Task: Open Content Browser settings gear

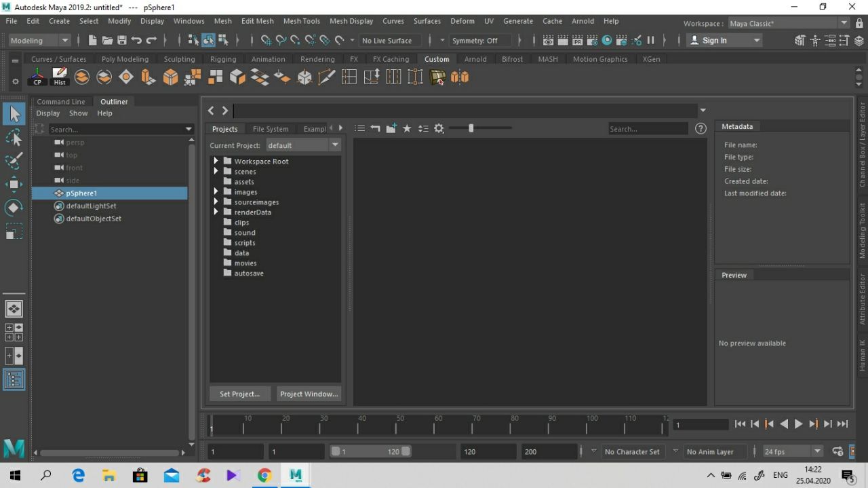Action: [439, 128]
